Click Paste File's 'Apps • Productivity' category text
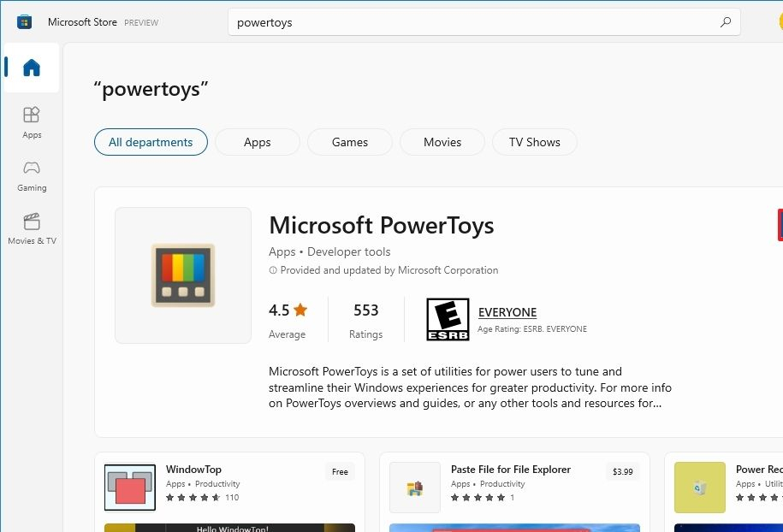The height and width of the screenshot is (532, 783). click(488, 484)
